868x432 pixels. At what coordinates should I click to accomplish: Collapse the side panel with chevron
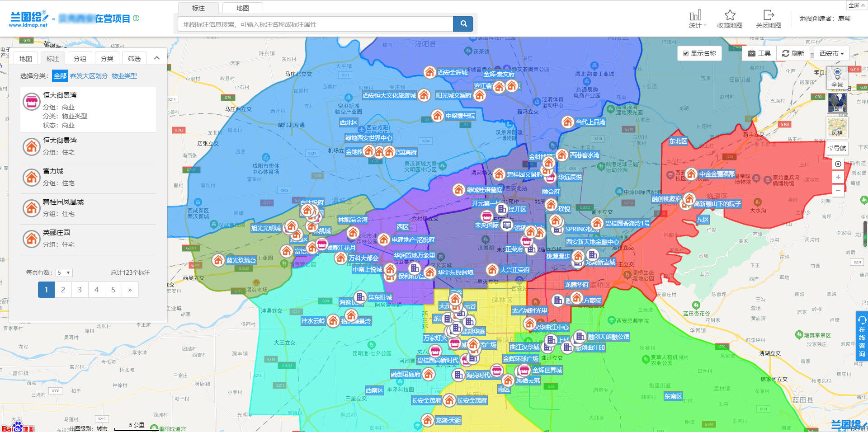tap(156, 58)
